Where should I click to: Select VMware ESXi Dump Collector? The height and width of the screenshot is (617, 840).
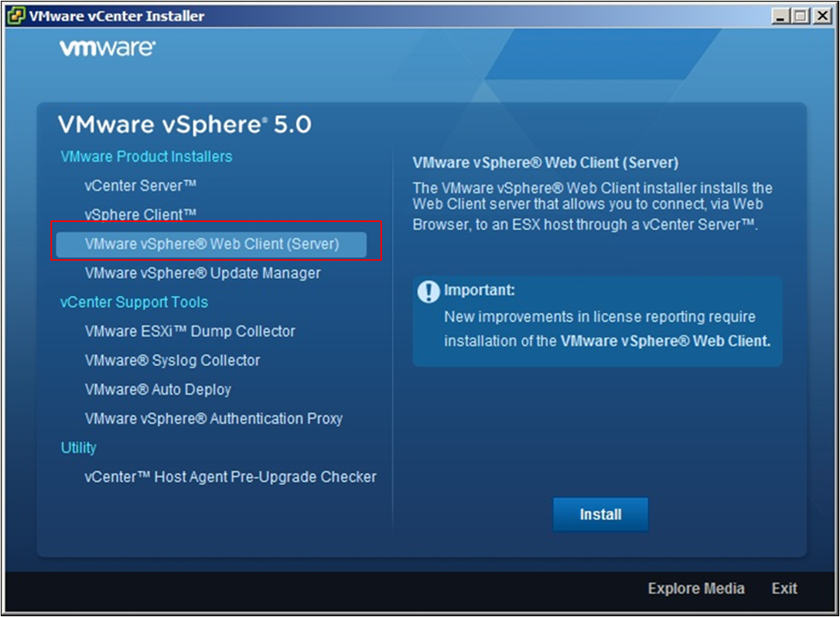[189, 331]
